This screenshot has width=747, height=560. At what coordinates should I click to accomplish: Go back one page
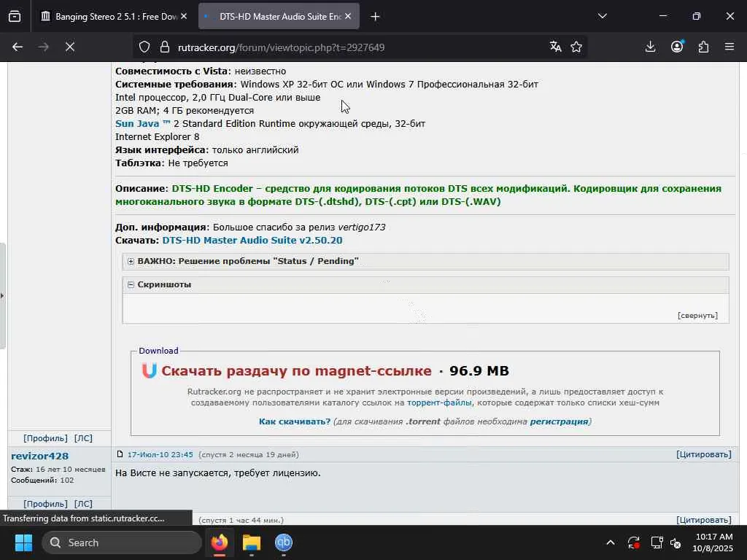click(x=18, y=47)
